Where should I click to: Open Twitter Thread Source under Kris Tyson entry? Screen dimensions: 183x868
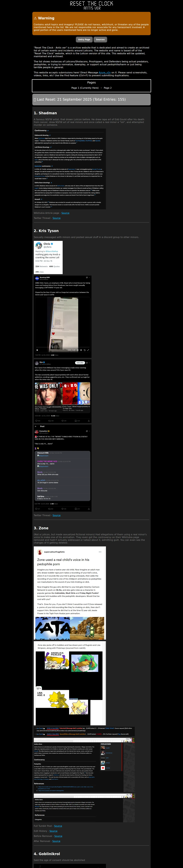pyautogui.click(x=57, y=515)
